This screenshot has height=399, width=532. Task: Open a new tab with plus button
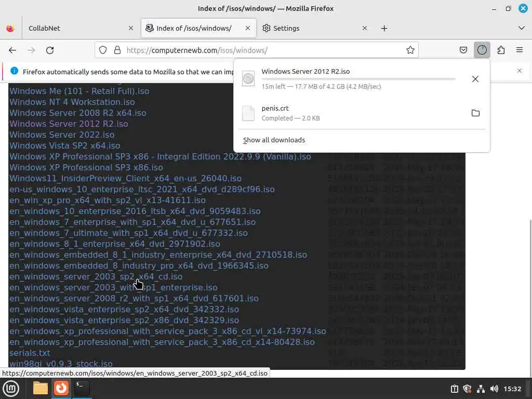click(x=384, y=28)
